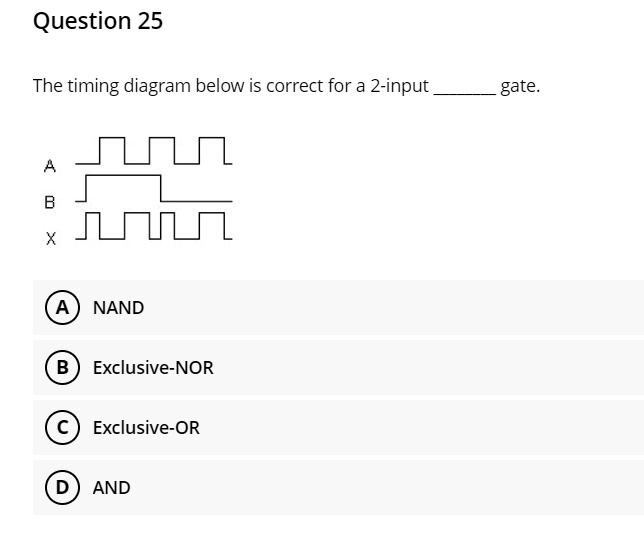Click the word 'gate.' after the blank
Screen dimensions: 644x552
(x=520, y=87)
